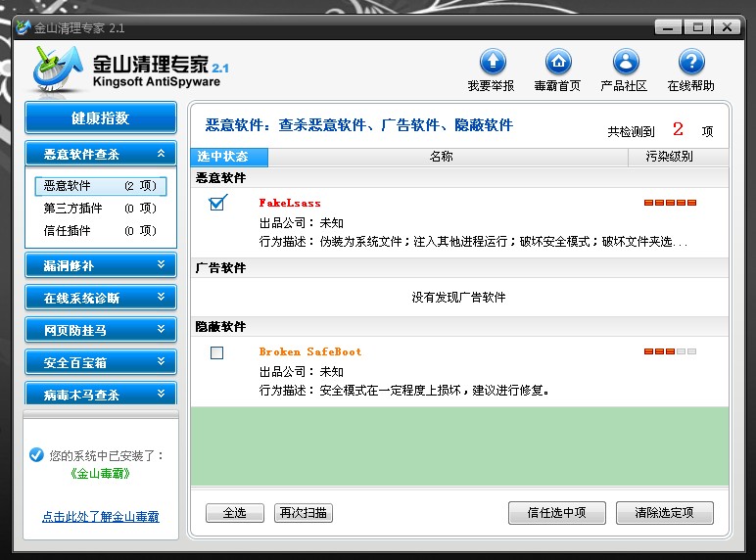This screenshot has width=756, height=560.
Task: Open 在线帮助 question mark icon
Action: click(x=691, y=62)
